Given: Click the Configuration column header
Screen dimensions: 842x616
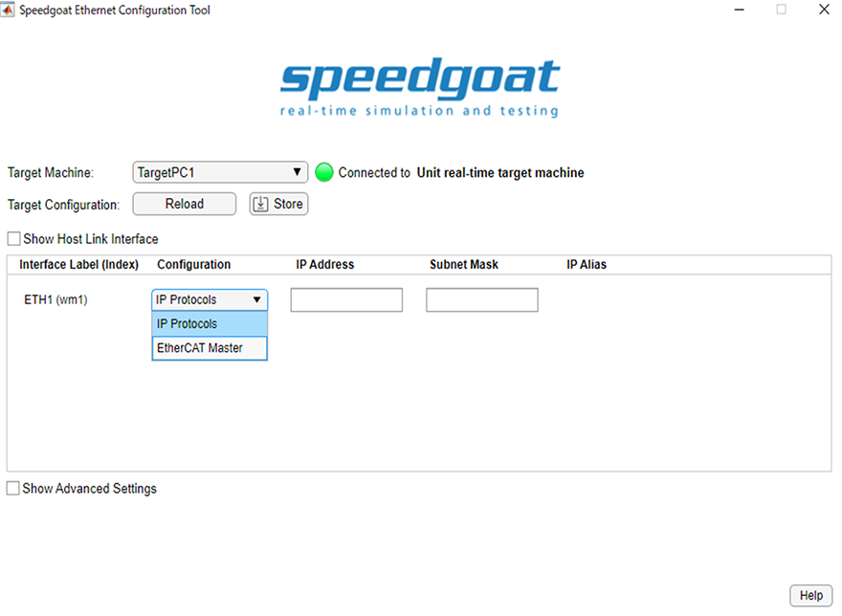Looking at the screenshot, I should (194, 264).
